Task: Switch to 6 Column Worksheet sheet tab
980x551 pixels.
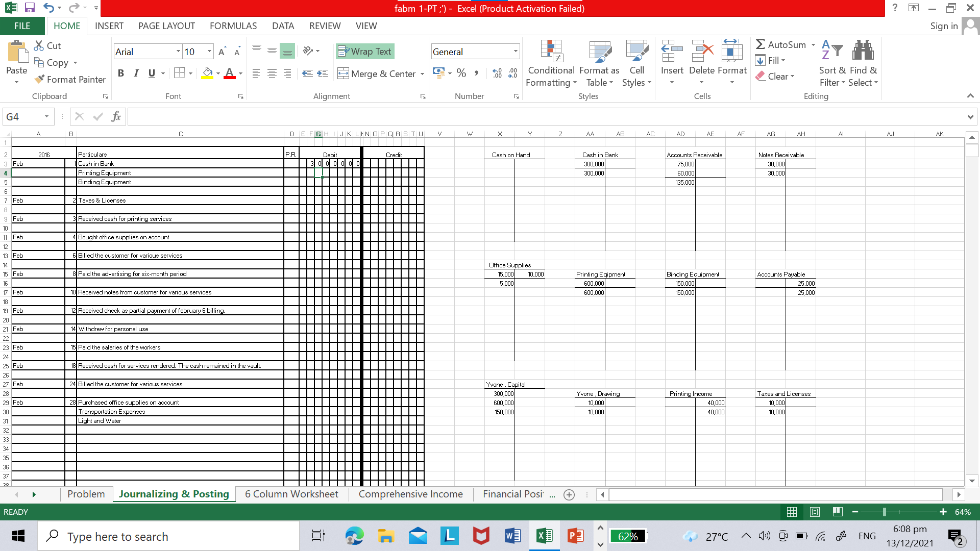Action: click(x=291, y=494)
